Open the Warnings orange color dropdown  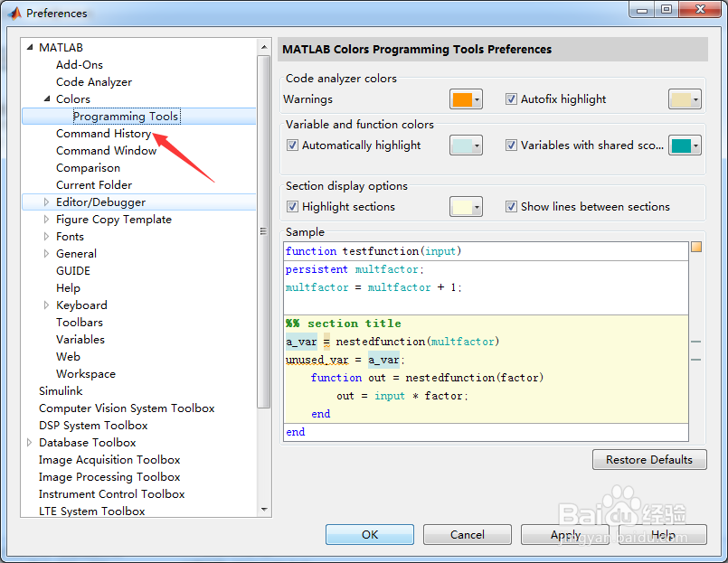[466, 99]
